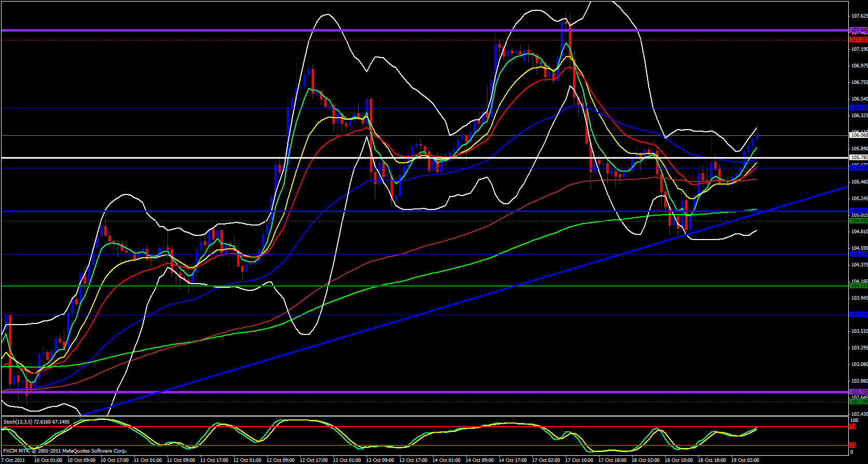Click the stochastic 75 level marker
This screenshot has height=464, width=868.
click(853, 427)
